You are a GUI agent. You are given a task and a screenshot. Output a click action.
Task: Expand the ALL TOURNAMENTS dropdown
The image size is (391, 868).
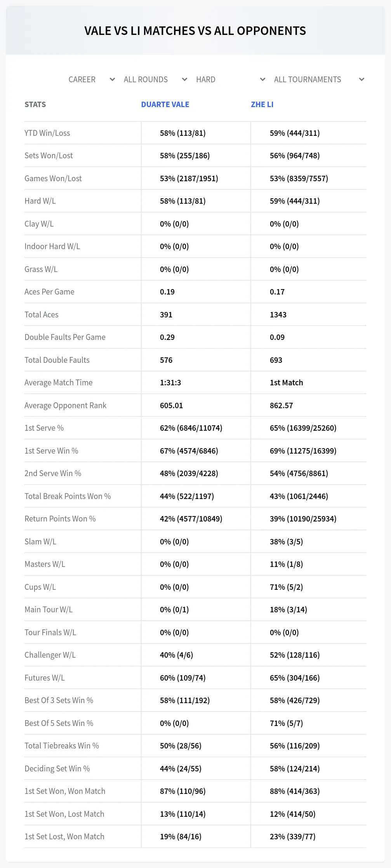[x=319, y=80]
